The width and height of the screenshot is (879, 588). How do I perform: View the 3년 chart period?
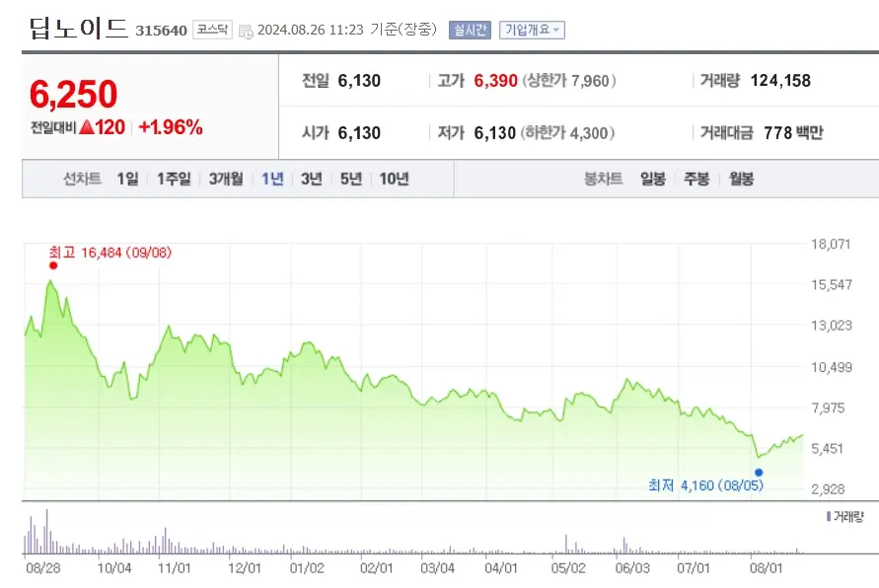310,179
